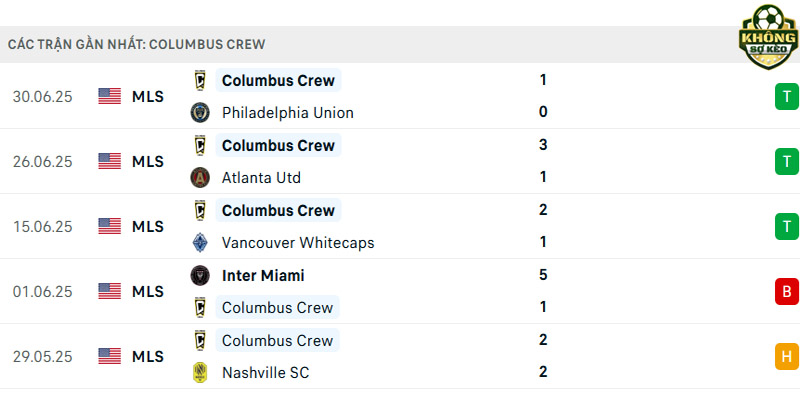Click the green T badge for 30.06.25
The height and width of the screenshot is (400, 800).
(787, 96)
